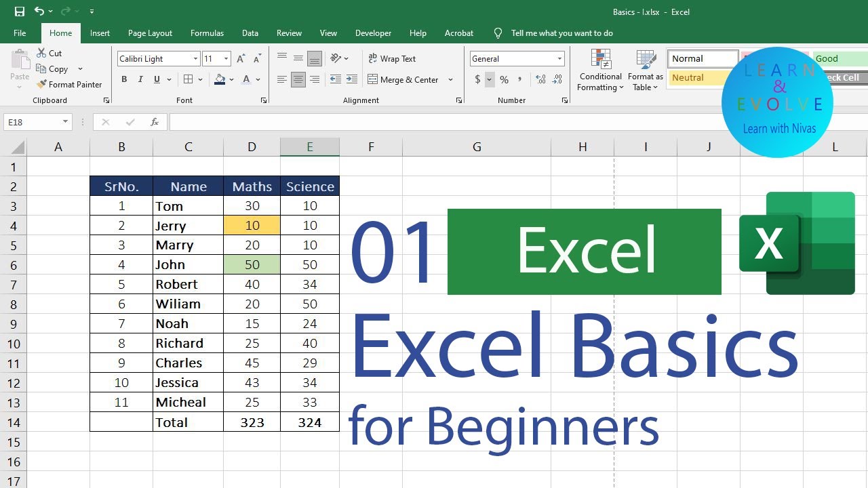The image size is (868, 488).
Task: Click the formula bar input field
Action: pos(518,122)
